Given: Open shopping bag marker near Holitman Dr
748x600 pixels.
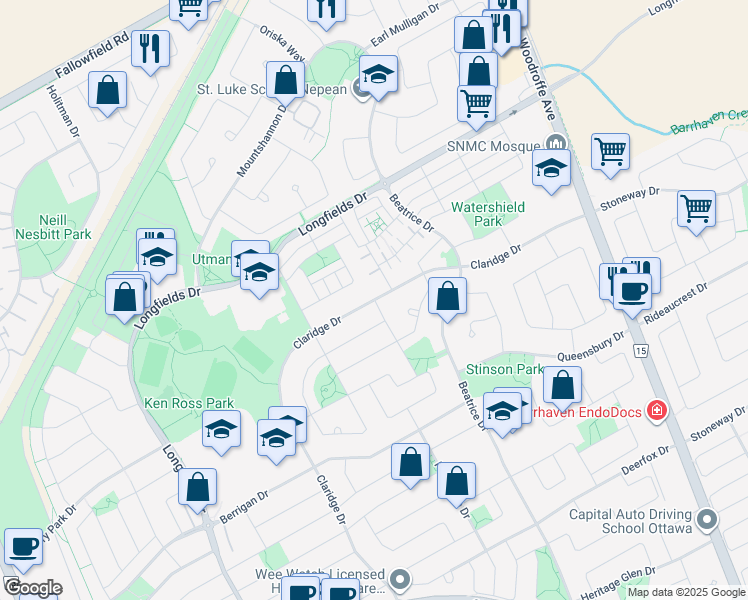Looking at the screenshot, I should pyautogui.click(x=107, y=90).
